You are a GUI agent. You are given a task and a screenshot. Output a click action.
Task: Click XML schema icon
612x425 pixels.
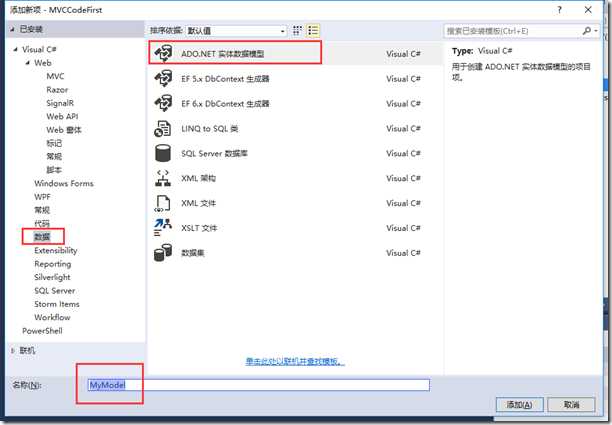click(x=163, y=178)
